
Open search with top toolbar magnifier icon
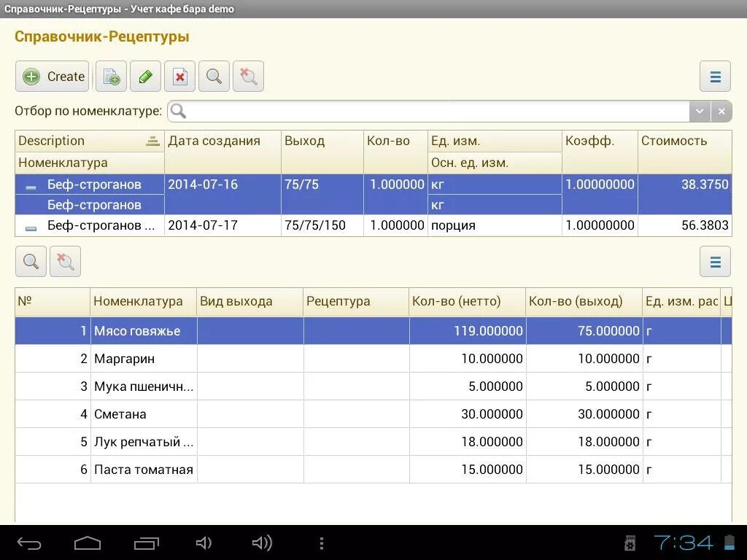point(214,76)
